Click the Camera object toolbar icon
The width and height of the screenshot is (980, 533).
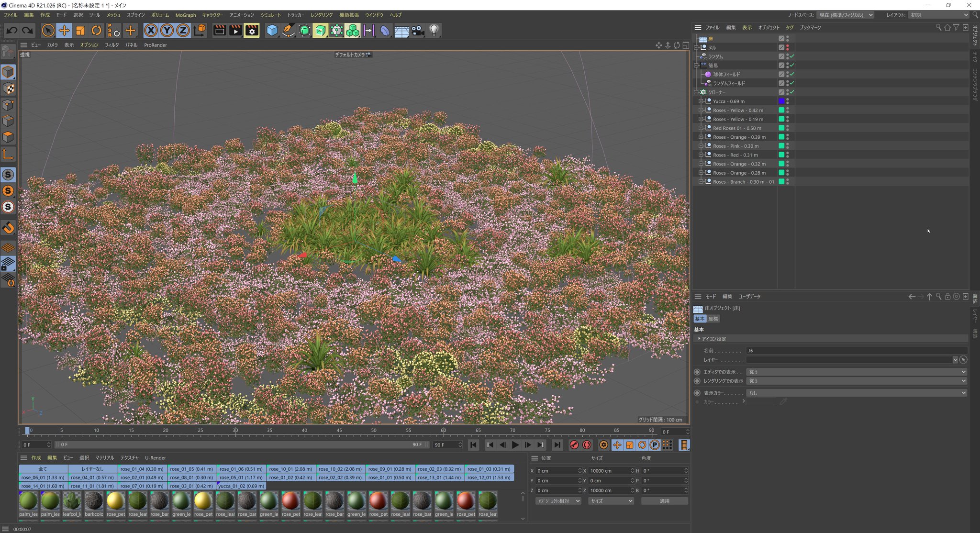(x=417, y=31)
